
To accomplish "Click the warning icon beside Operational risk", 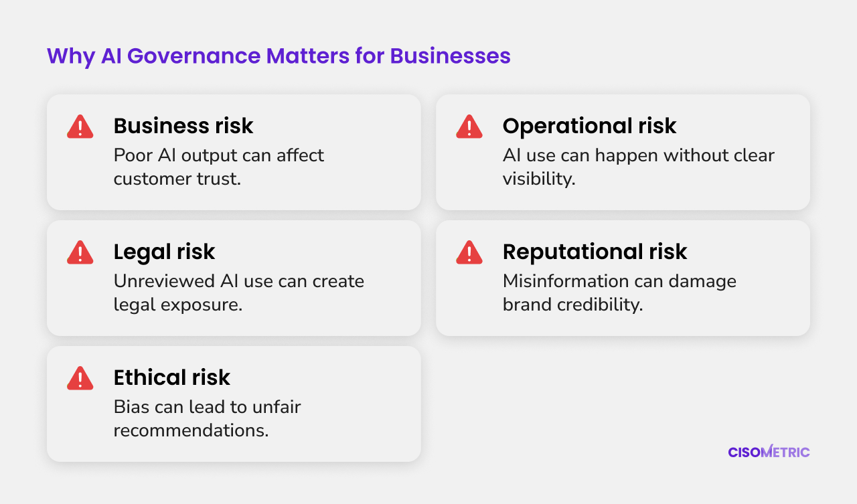I will (469, 127).
